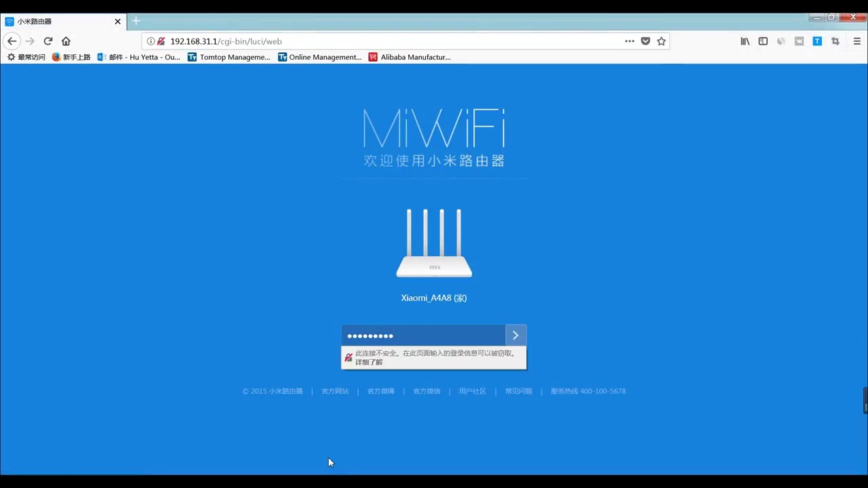868x488 pixels.
Task: Open the browser home page
Action: click(x=66, y=41)
